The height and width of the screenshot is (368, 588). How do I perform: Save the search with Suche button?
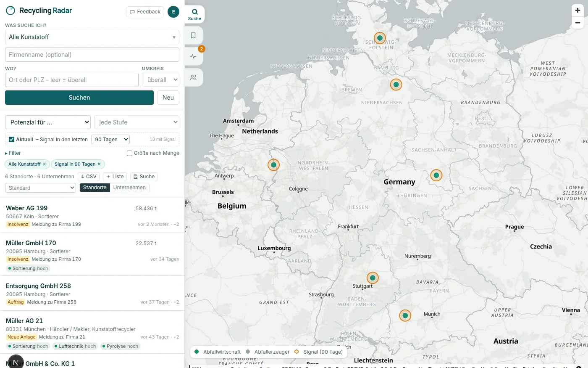tap(144, 177)
